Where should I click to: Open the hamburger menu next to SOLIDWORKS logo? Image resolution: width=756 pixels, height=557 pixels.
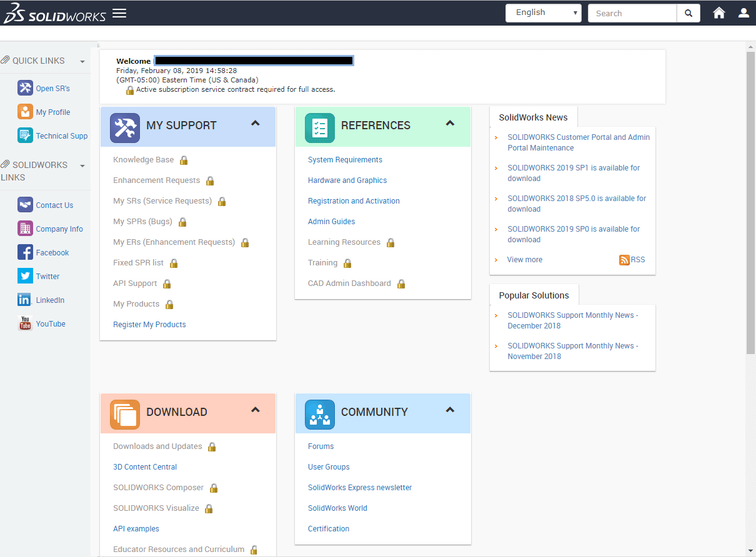(x=119, y=13)
